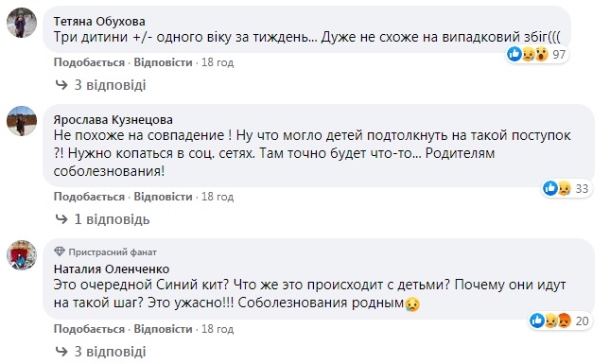610x364 pixels.
Task: Click the angry emoji reaction with 20 count
Action: coord(564,321)
